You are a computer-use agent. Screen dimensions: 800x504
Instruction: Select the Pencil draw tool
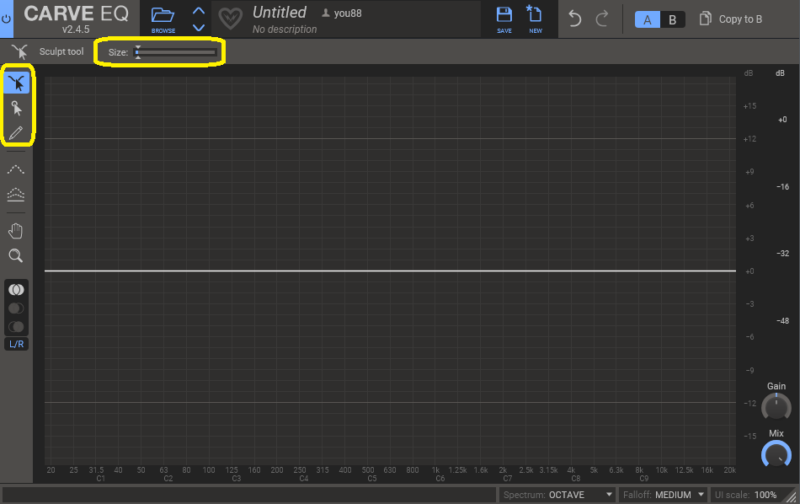(17, 133)
